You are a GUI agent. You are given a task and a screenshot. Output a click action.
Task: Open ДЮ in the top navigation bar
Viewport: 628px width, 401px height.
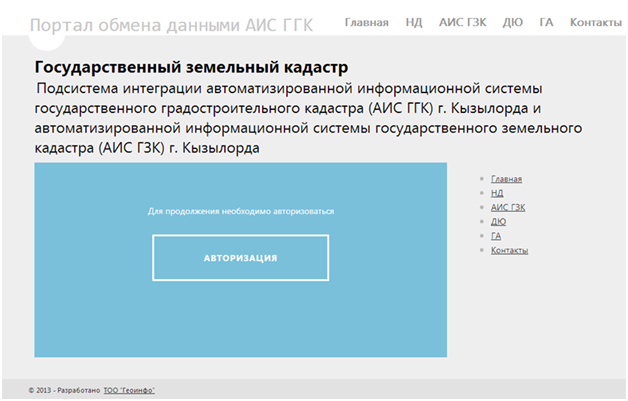point(512,22)
